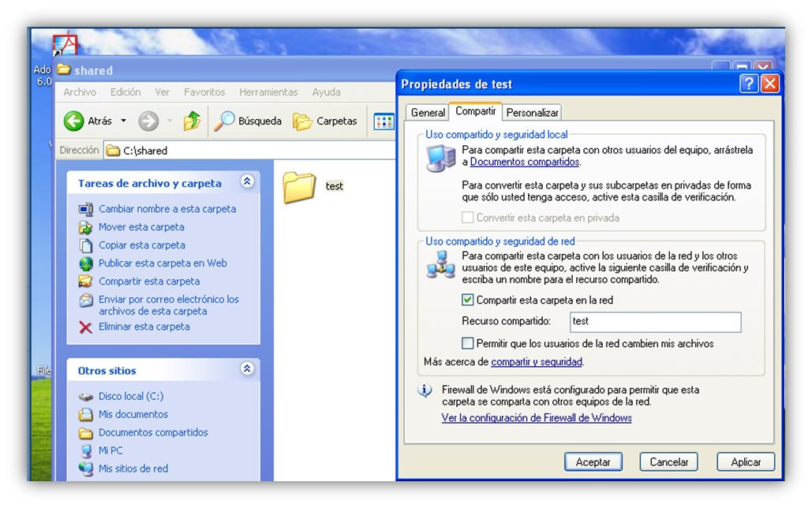Click the Adobe shortcut icon on desktop
812x508 pixels.
point(65,44)
